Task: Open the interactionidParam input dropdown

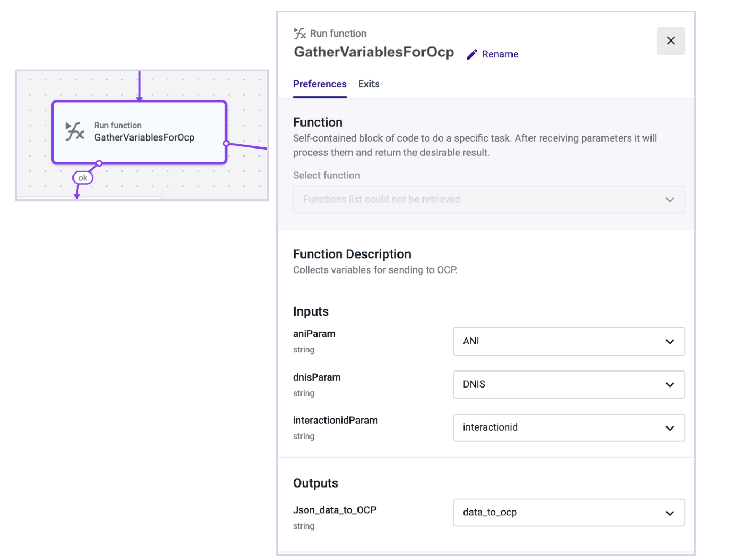Action: point(568,427)
